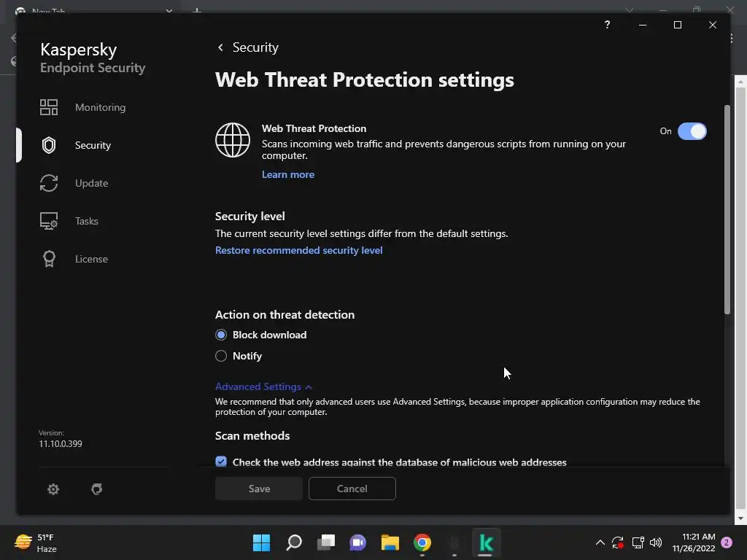This screenshot has width=747, height=560.
Task: Click the Save button
Action: [x=259, y=489]
